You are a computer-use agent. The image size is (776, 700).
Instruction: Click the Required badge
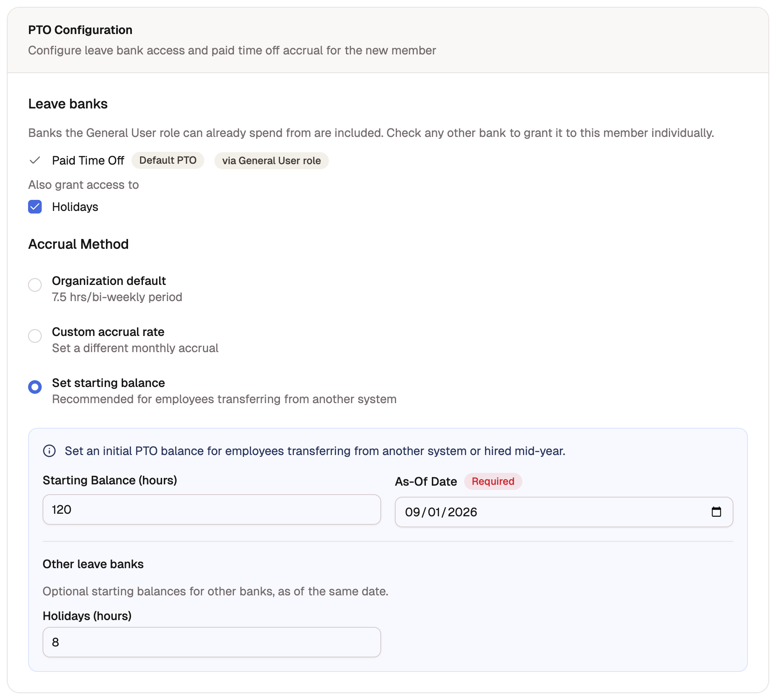(x=493, y=481)
